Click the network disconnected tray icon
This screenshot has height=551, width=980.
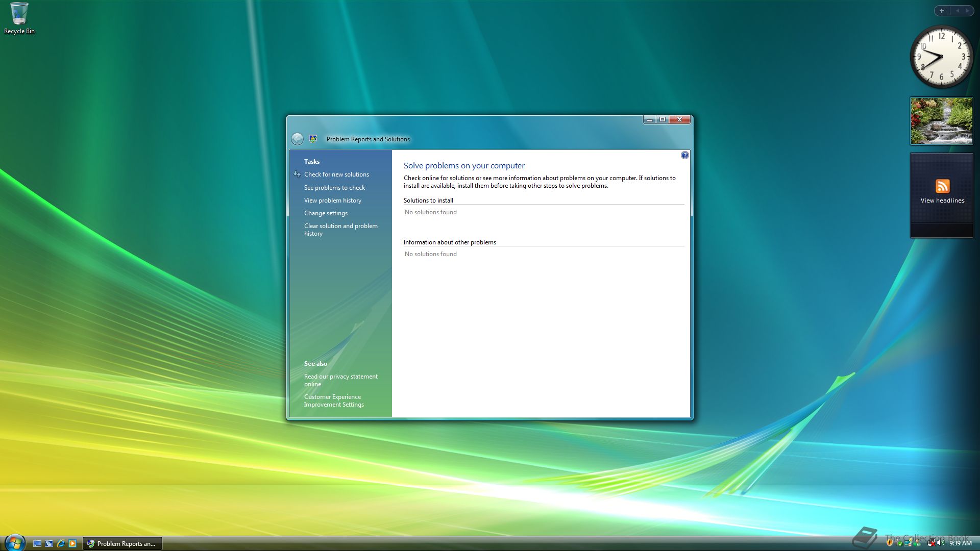[x=932, y=543]
